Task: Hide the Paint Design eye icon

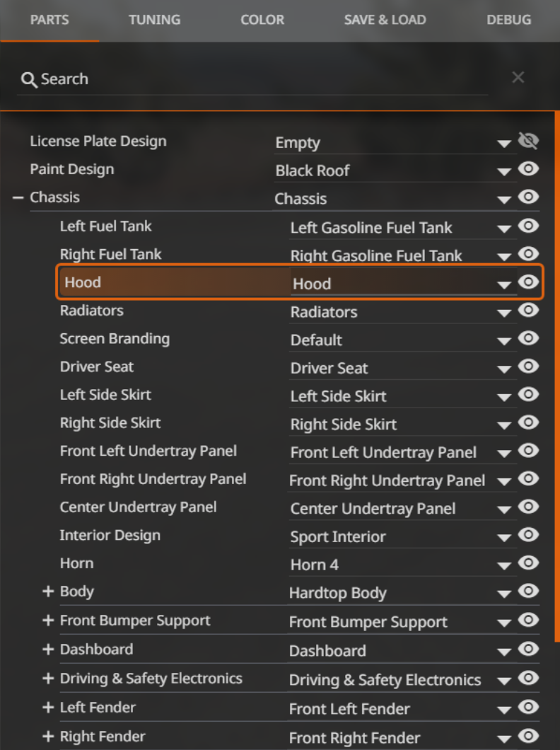Action: coord(528,169)
